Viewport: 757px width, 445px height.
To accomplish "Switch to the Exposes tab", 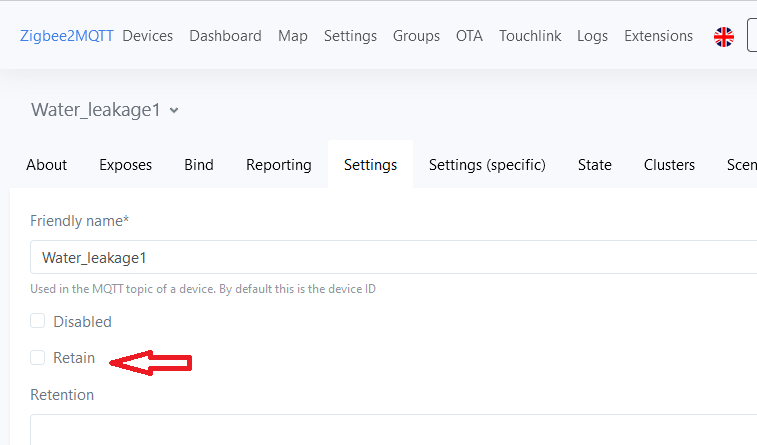I will pos(126,165).
